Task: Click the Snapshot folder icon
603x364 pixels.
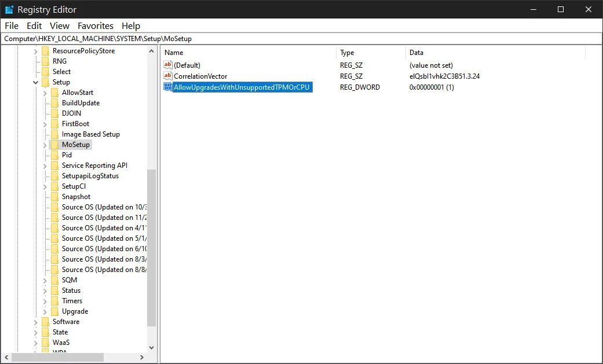Action: click(54, 197)
